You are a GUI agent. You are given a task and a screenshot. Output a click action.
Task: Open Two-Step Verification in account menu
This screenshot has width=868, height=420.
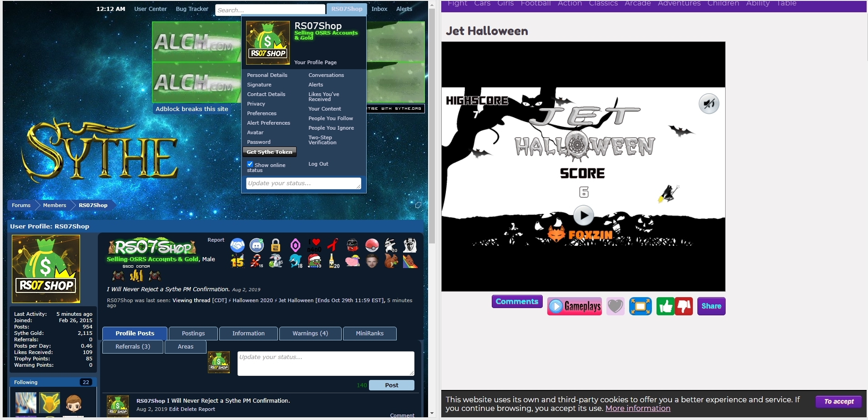point(323,140)
